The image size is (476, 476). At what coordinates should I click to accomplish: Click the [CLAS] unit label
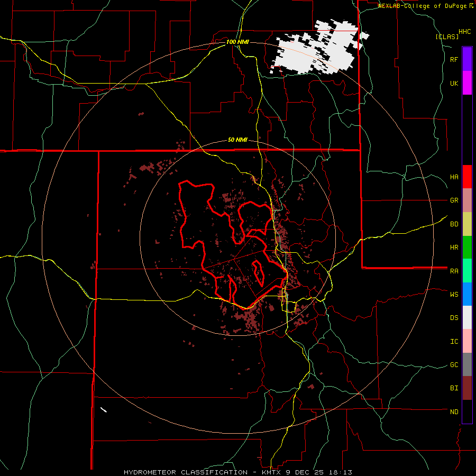click(447, 36)
